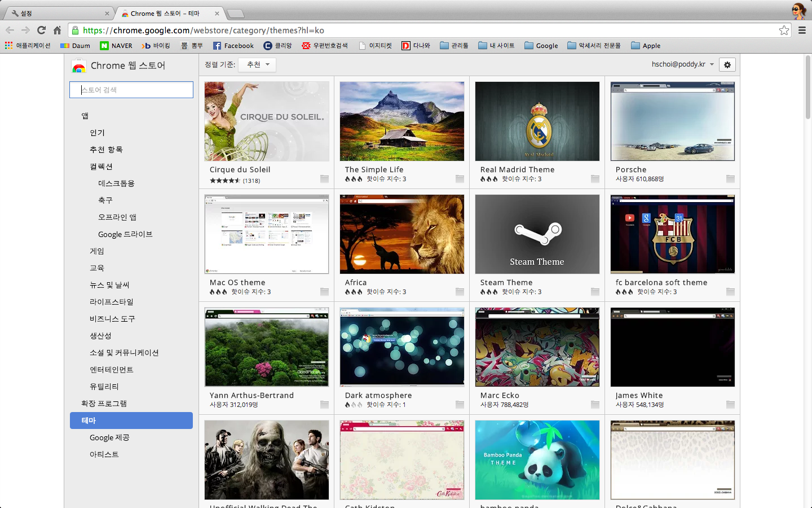This screenshot has height=508, width=812.
Task: Open the Apple bookmark folder
Action: tap(646, 46)
